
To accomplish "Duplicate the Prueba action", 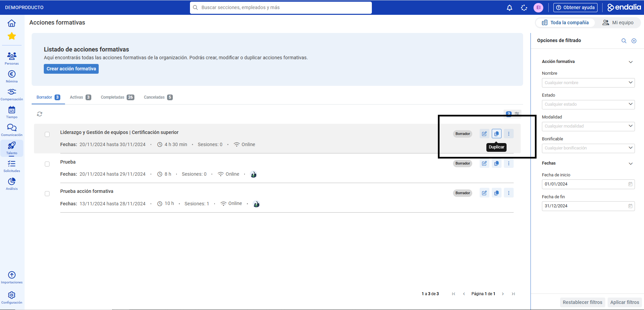I will tap(496, 163).
